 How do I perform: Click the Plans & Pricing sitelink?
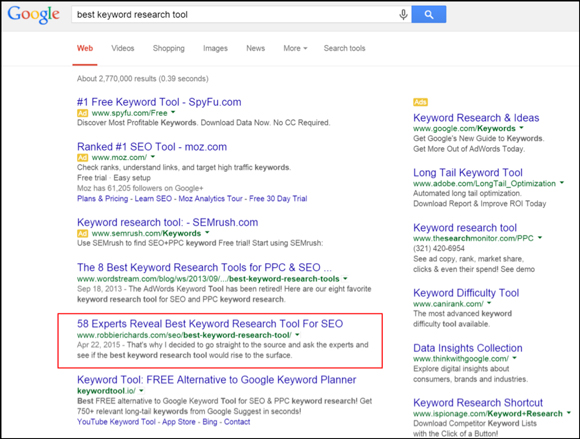pyautogui.click(x=102, y=199)
